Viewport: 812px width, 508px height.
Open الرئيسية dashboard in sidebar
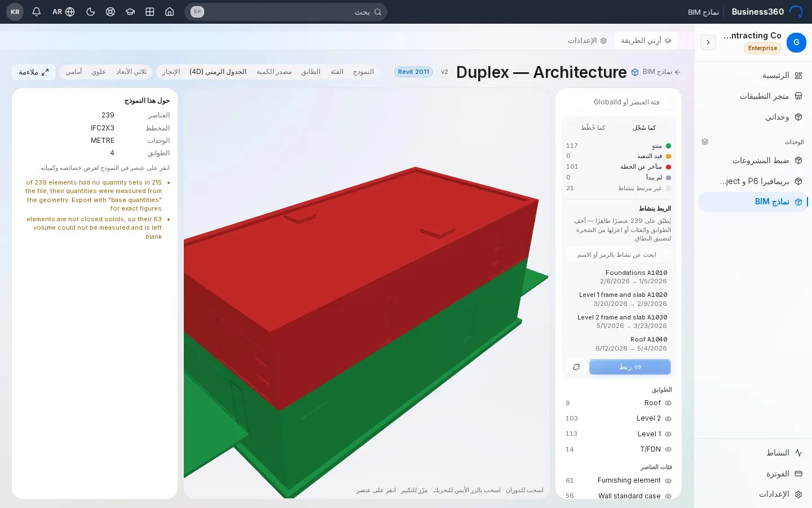(x=753, y=75)
